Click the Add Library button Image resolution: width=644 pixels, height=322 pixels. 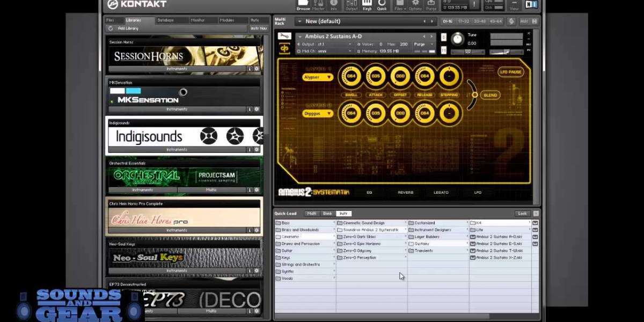coord(128,28)
